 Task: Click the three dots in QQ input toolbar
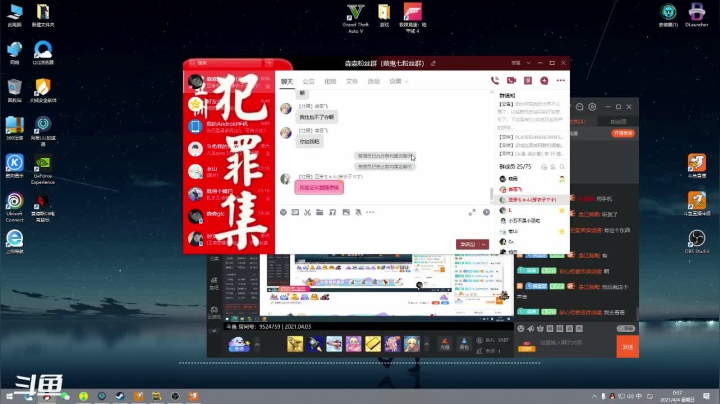click(x=370, y=212)
